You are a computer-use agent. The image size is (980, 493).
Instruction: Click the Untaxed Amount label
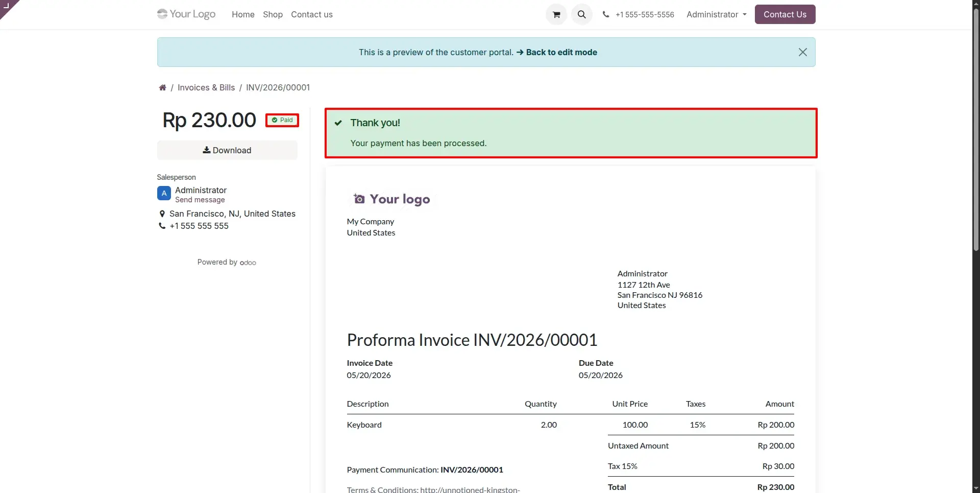click(638, 445)
